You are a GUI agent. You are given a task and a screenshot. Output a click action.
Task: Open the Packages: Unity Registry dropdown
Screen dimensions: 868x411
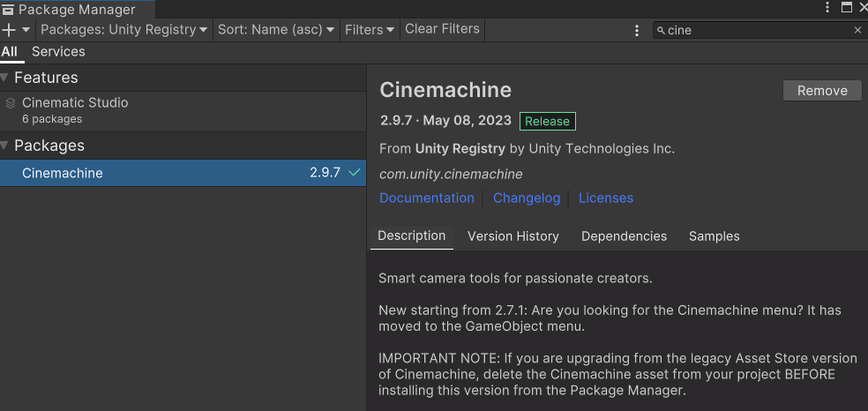tap(123, 29)
